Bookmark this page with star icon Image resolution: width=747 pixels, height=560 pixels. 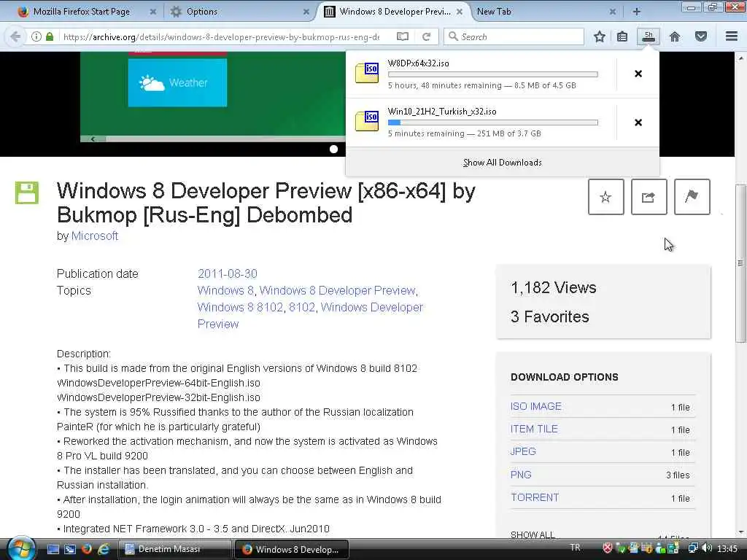pyautogui.click(x=600, y=36)
